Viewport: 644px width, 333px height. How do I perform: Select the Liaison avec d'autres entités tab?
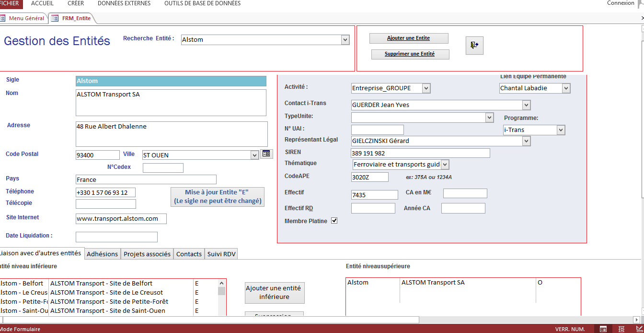click(x=41, y=253)
